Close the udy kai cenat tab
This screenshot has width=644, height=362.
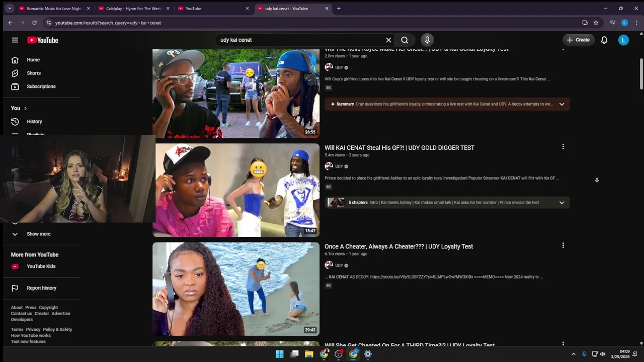coord(327,9)
